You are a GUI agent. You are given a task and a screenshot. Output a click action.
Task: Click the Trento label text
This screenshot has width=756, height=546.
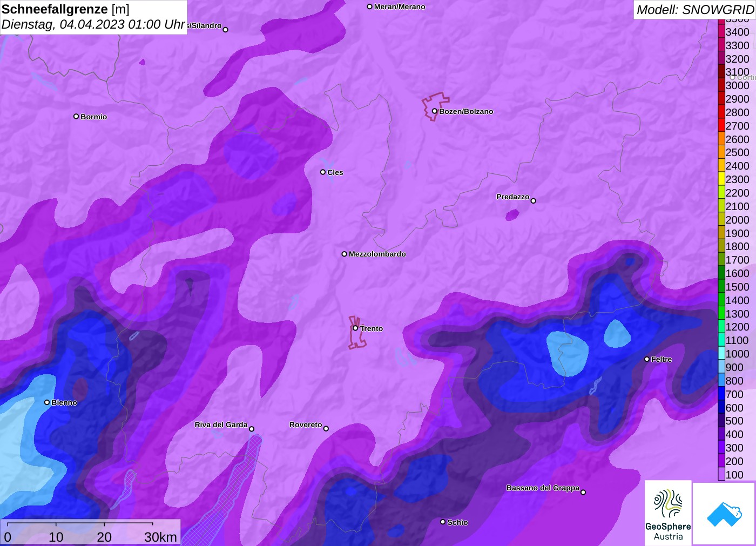(372, 328)
